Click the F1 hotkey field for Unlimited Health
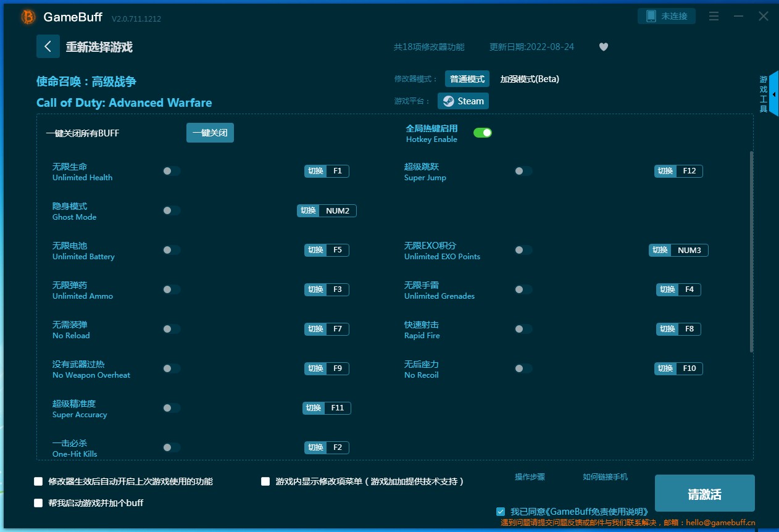779x532 pixels. coord(337,171)
